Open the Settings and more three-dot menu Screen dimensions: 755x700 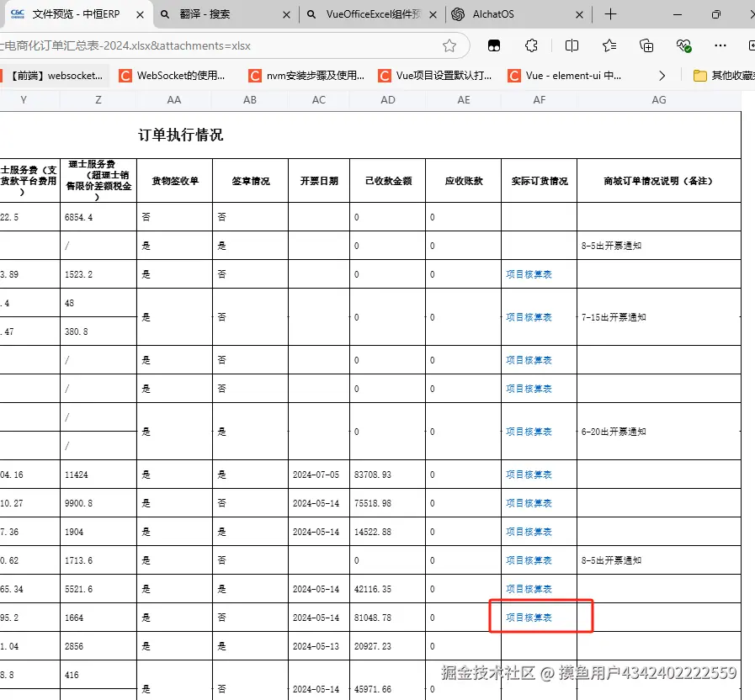click(x=720, y=46)
